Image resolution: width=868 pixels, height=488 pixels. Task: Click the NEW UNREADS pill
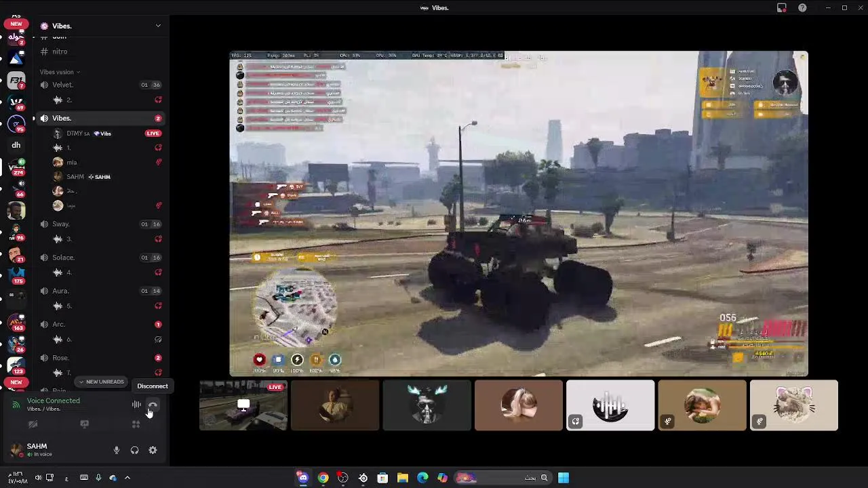pyautogui.click(x=102, y=382)
